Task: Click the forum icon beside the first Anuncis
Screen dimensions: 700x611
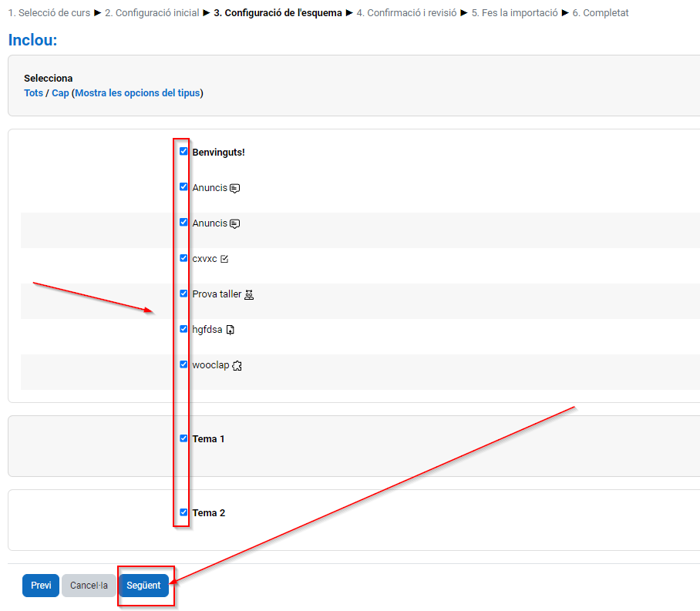Action: click(x=235, y=188)
